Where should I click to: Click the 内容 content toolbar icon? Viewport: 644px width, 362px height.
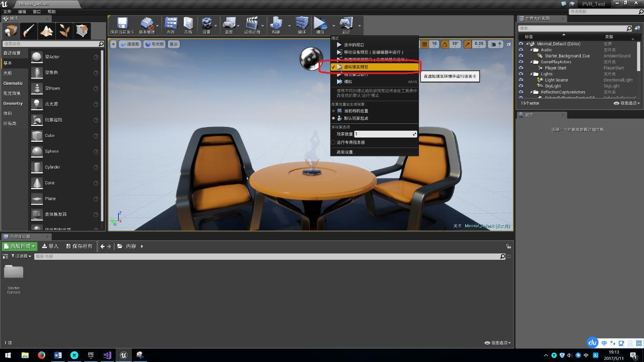point(171,23)
